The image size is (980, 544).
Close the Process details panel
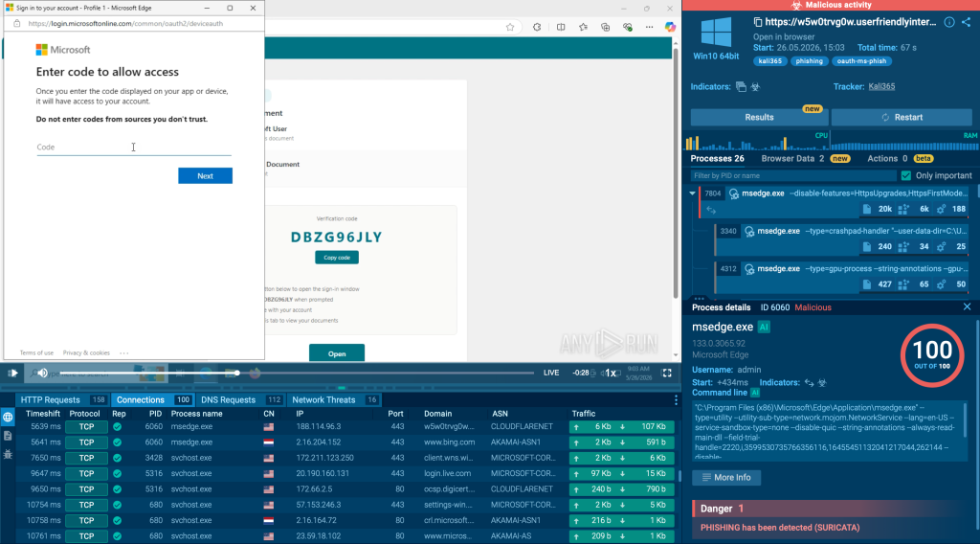click(967, 307)
